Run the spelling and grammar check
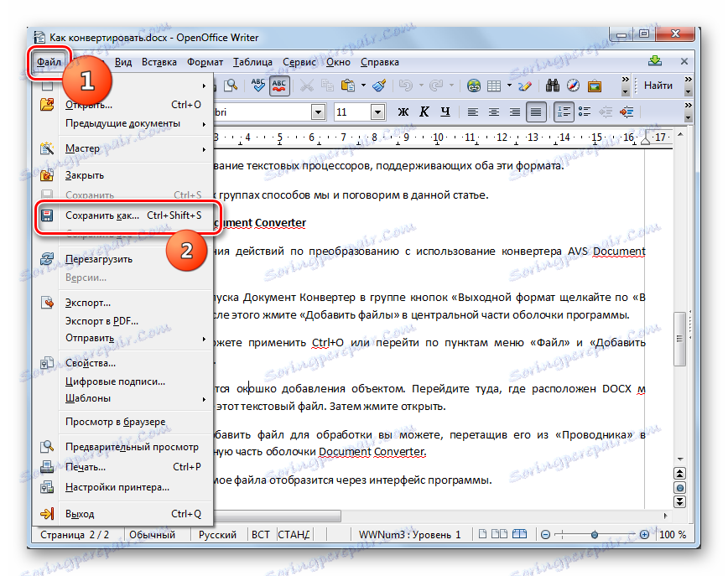Image resolution: width=728 pixels, height=576 pixels. pyautogui.click(x=257, y=86)
